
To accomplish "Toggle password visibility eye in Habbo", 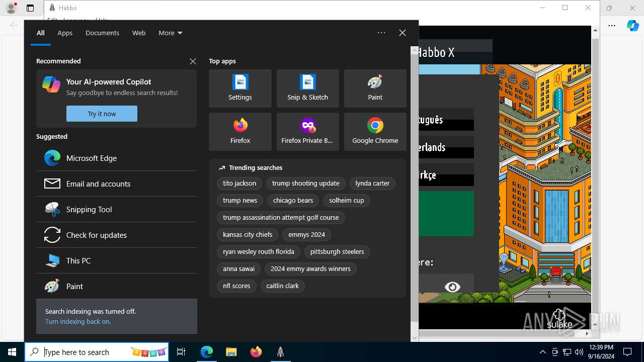I will 452,287.
